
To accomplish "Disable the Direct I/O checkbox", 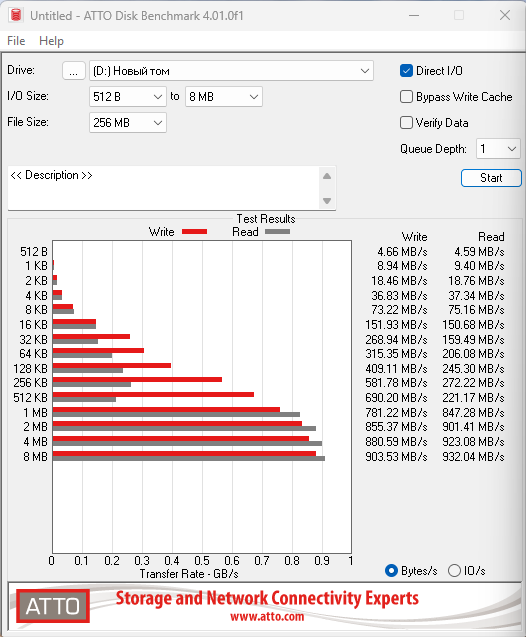I will (406, 71).
